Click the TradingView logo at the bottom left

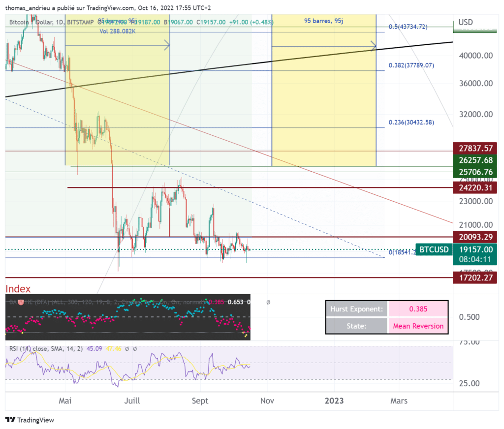click(x=30, y=420)
